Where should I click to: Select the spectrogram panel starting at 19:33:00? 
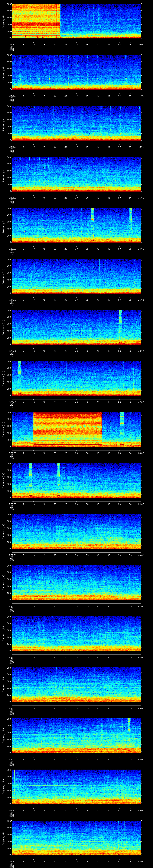pos(76,225)
